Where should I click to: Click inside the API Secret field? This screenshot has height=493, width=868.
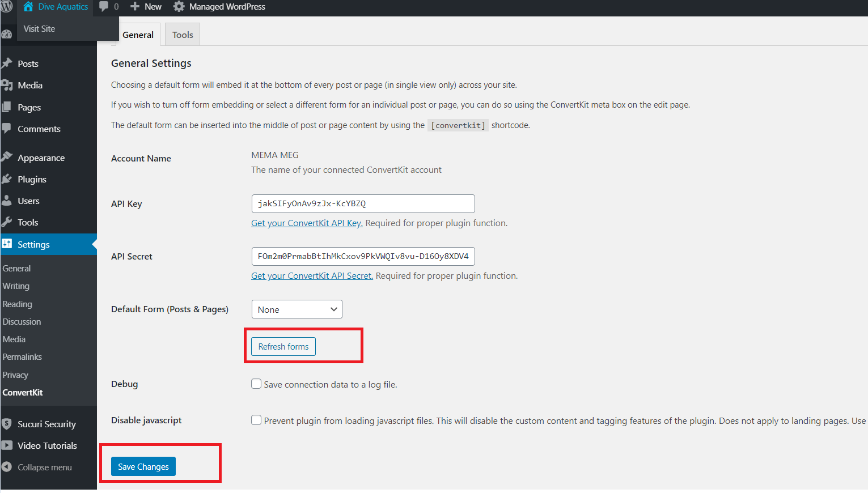coord(363,256)
